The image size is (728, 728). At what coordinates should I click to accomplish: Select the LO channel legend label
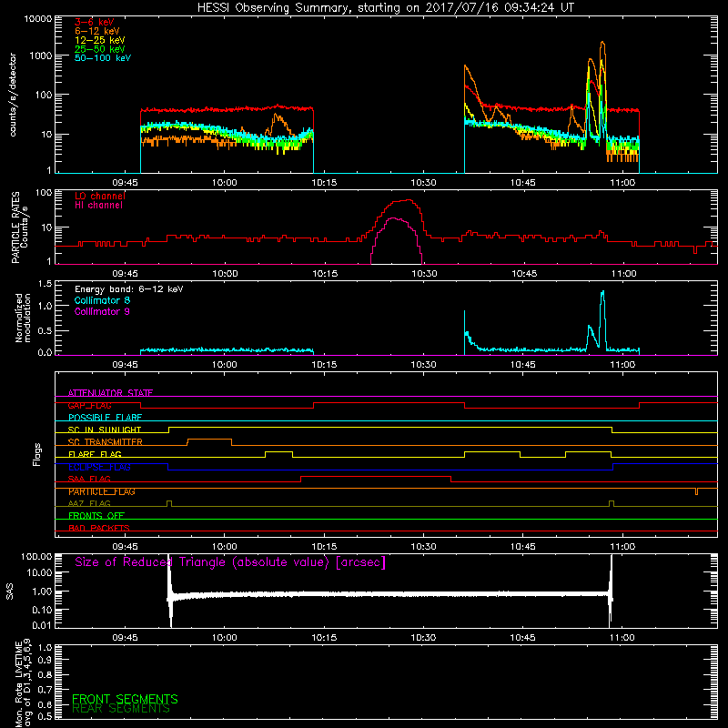tap(99, 197)
